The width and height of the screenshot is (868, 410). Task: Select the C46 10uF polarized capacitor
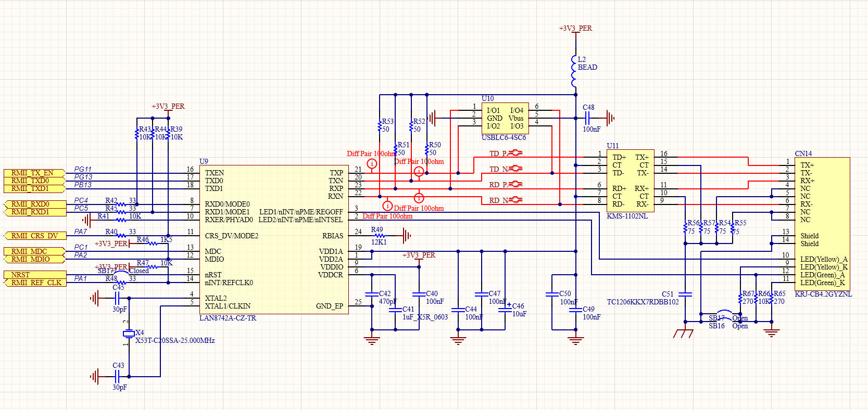point(505,310)
